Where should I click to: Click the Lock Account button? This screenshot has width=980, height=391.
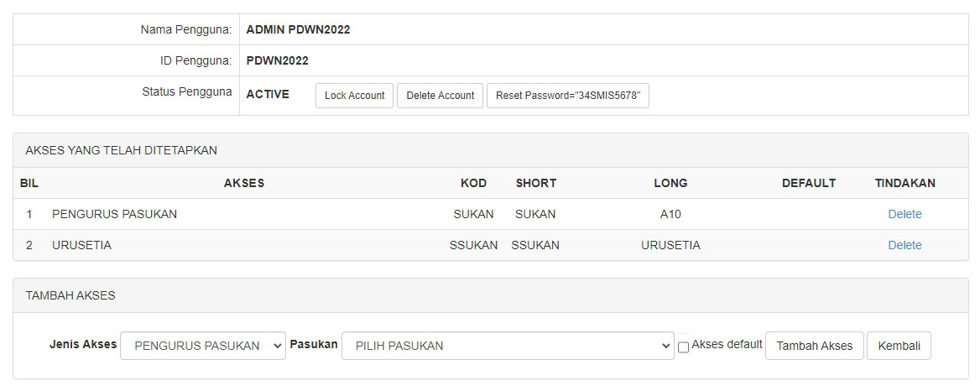pyautogui.click(x=354, y=96)
